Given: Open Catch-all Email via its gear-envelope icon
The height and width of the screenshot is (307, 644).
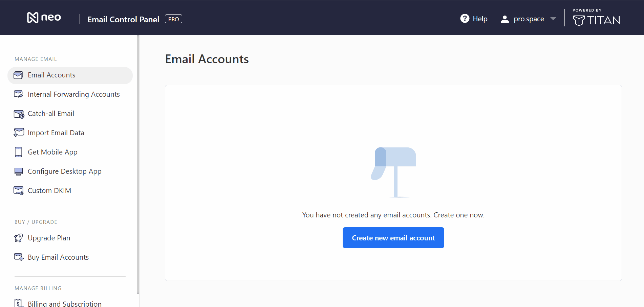Looking at the screenshot, I should (x=18, y=114).
